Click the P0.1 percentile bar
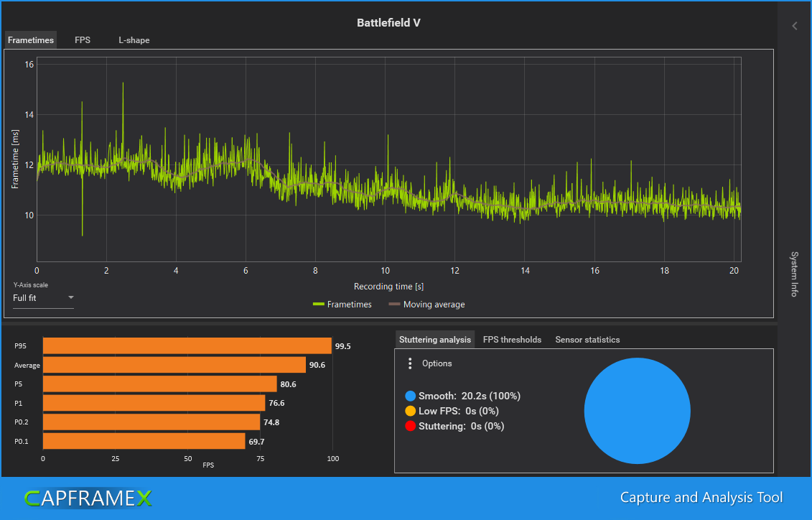This screenshot has width=812, height=520. click(x=144, y=441)
